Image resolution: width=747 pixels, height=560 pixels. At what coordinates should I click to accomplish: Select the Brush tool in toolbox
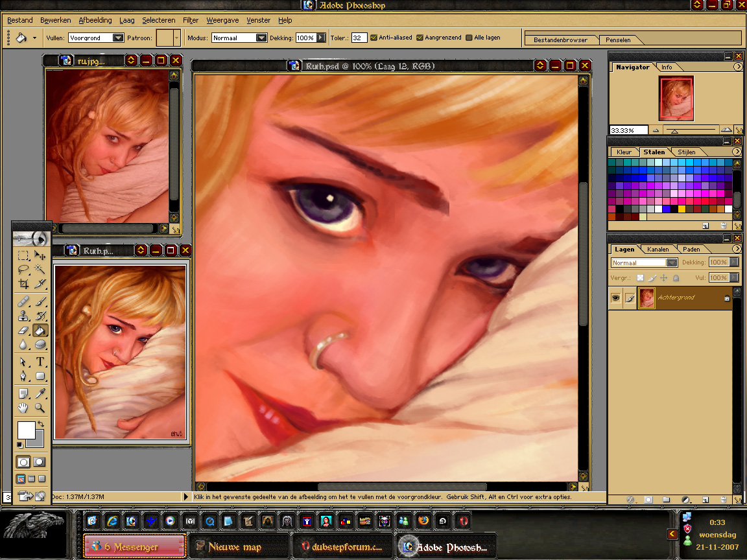40,301
